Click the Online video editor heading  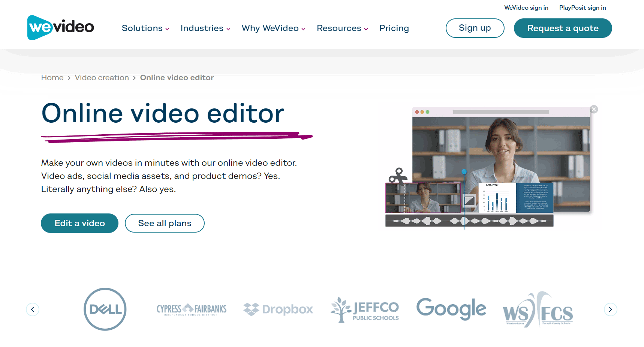click(163, 113)
